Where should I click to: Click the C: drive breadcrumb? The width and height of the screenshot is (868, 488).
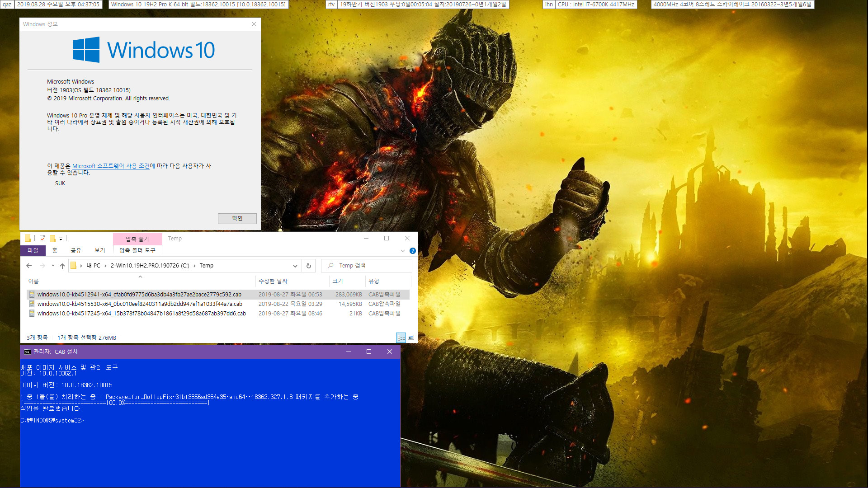(150, 266)
